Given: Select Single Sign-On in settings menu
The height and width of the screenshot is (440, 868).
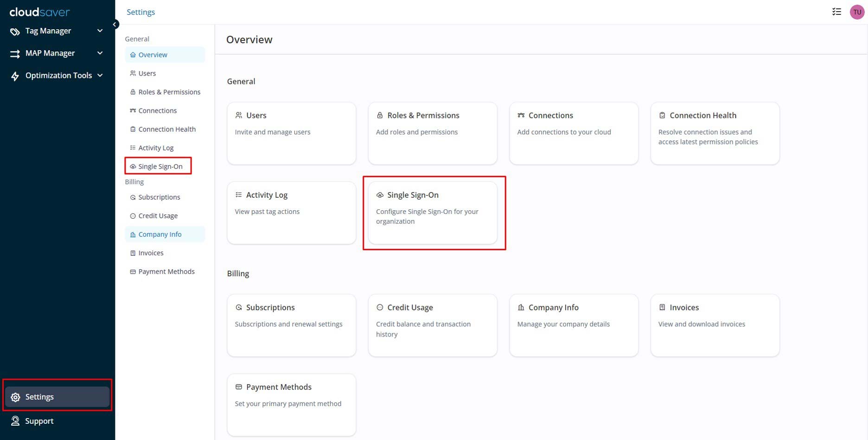Looking at the screenshot, I should 160,166.
